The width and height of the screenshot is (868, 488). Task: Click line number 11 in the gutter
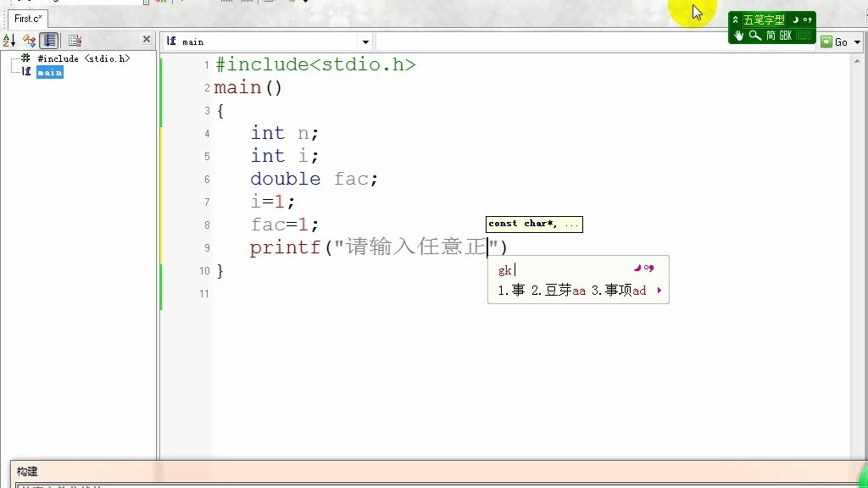tap(204, 294)
